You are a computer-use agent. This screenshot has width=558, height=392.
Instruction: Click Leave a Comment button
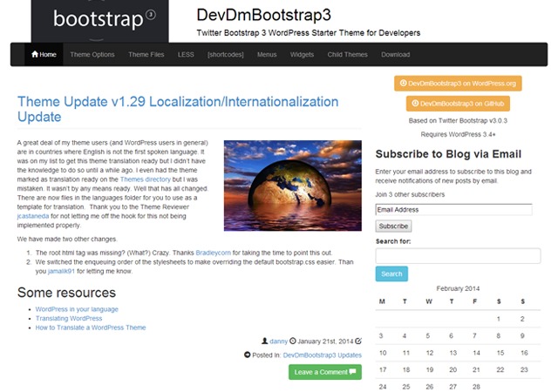point(325,372)
